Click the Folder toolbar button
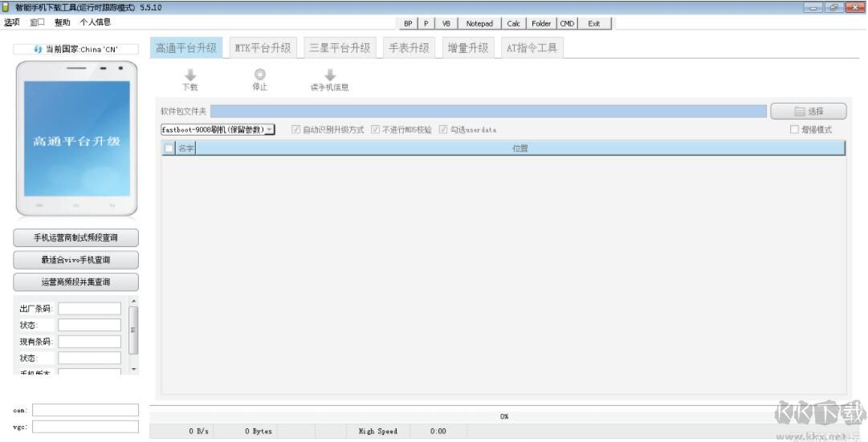868x442 pixels. coord(541,23)
